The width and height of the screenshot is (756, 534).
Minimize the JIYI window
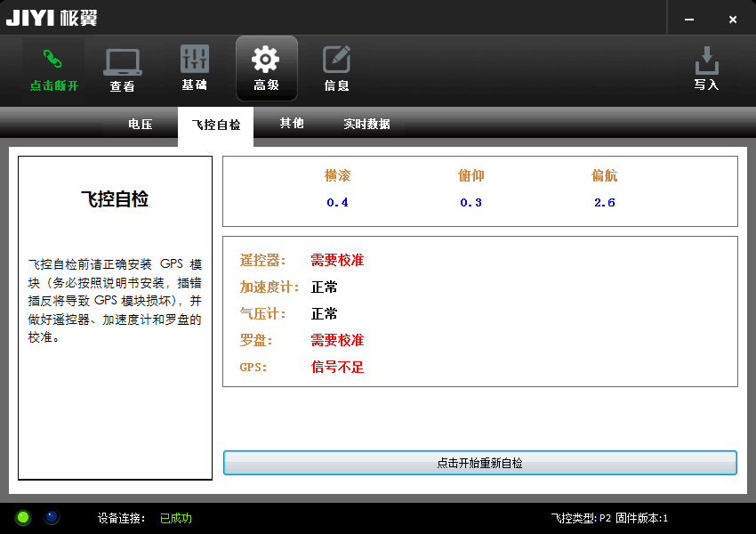[689, 20]
